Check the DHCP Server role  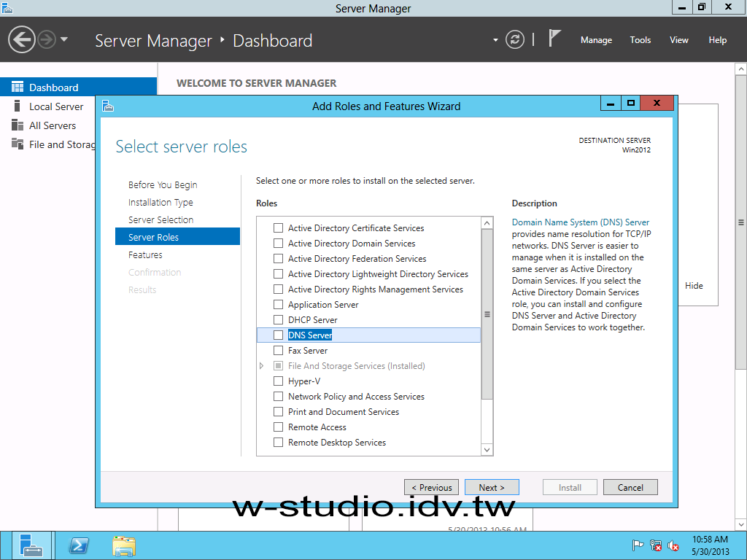click(x=278, y=319)
